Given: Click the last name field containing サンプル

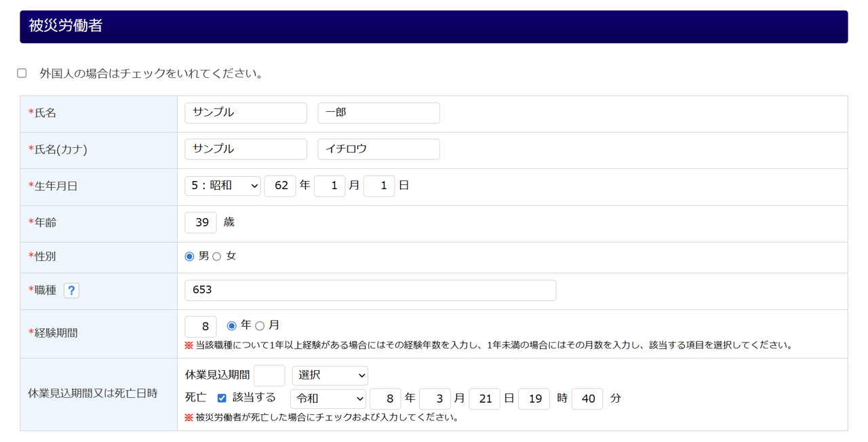Looking at the screenshot, I should pyautogui.click(x=245, y=113).
